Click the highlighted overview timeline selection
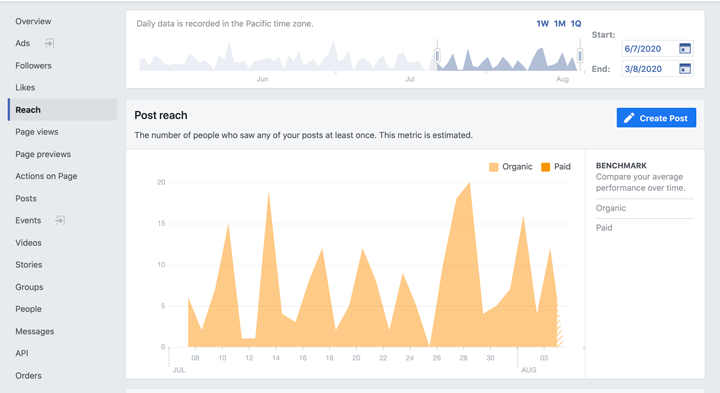The height and width of the screenshot is (393, 720). coord(508,59)
